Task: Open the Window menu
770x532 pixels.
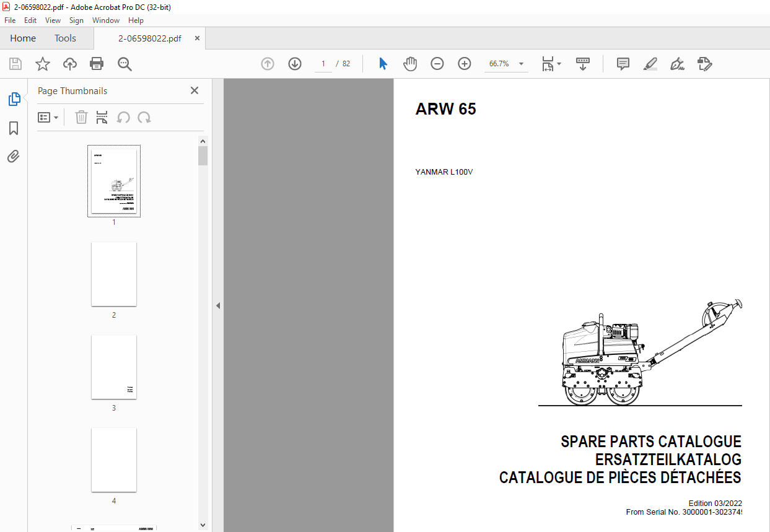Action: (106, 20)
